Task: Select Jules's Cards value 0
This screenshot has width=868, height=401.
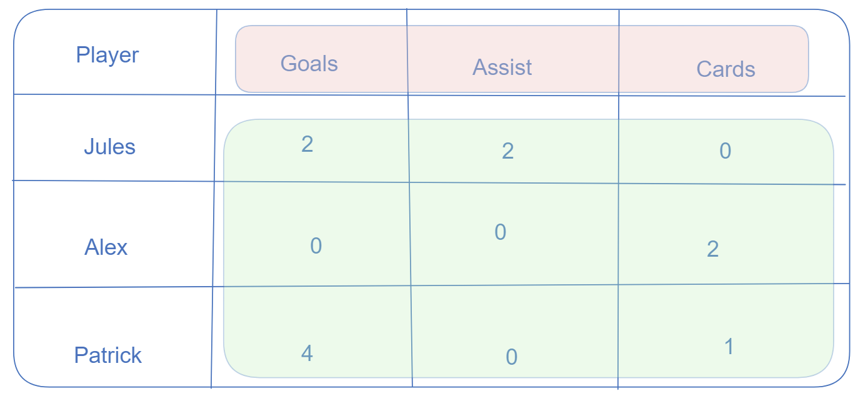Action: (725, 151)
